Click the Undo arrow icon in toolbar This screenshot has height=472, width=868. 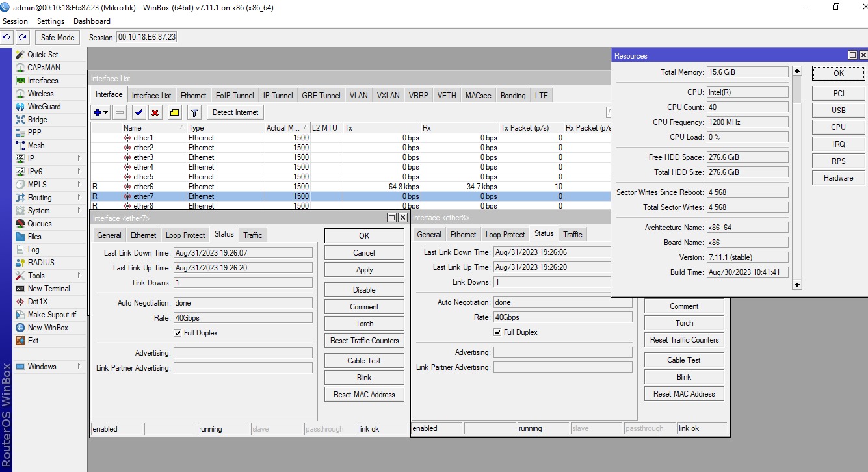point(7,37)
